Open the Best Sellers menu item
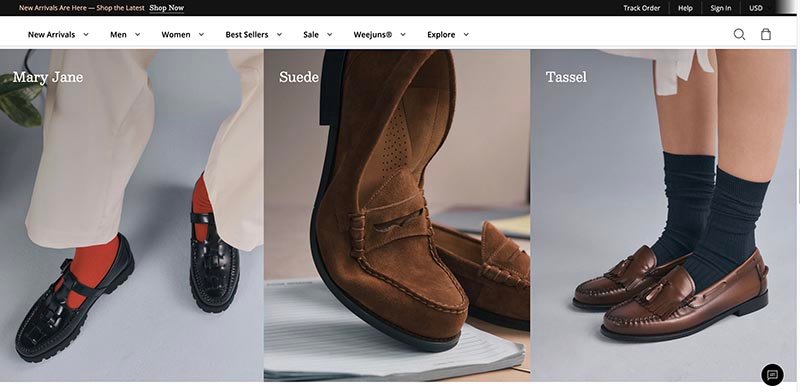This screenshot has height=392, width=800. pos(247,35)
